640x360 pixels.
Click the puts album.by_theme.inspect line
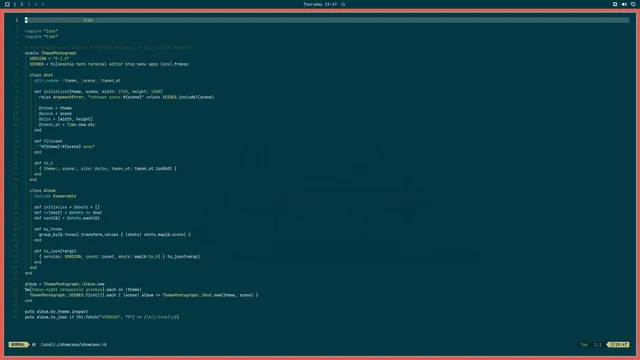click(x=56, y=311)
